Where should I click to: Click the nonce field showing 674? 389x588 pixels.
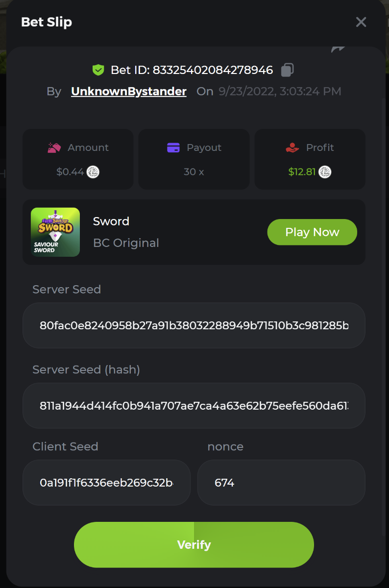pyautogui.click(x=281, y=483)
